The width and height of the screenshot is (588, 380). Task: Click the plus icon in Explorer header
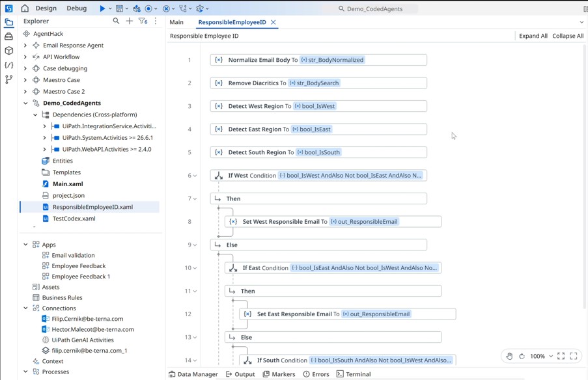(130, 21)
